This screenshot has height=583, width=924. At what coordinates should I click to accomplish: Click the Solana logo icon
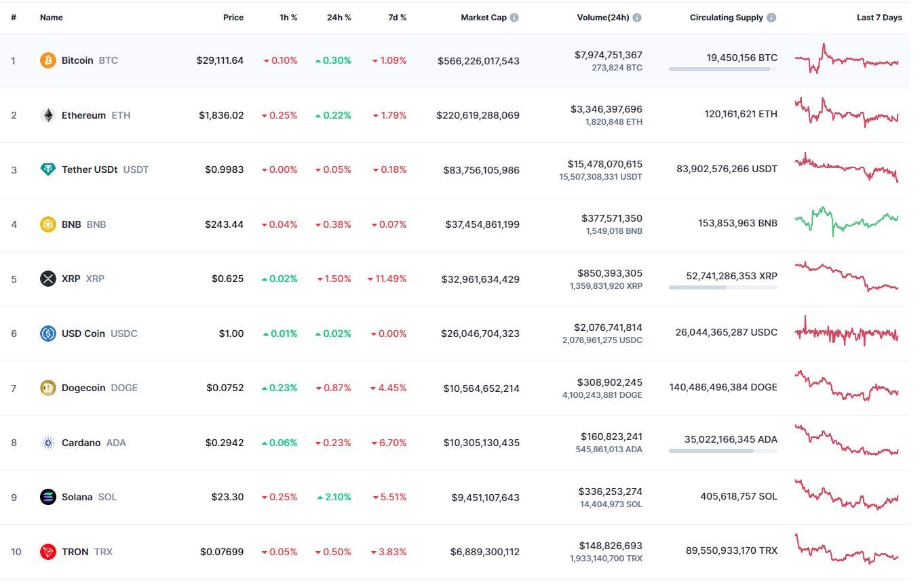(x=47, y=497)
